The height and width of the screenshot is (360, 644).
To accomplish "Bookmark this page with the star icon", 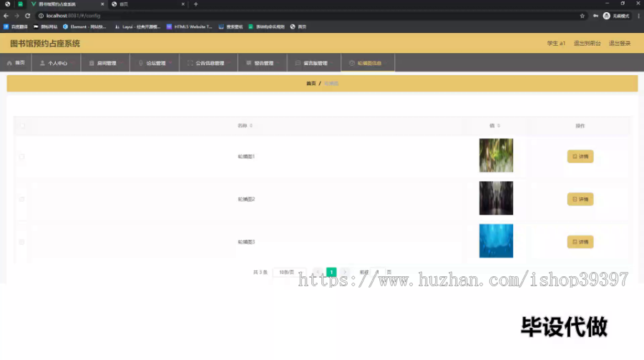I will tap(582, 16).
